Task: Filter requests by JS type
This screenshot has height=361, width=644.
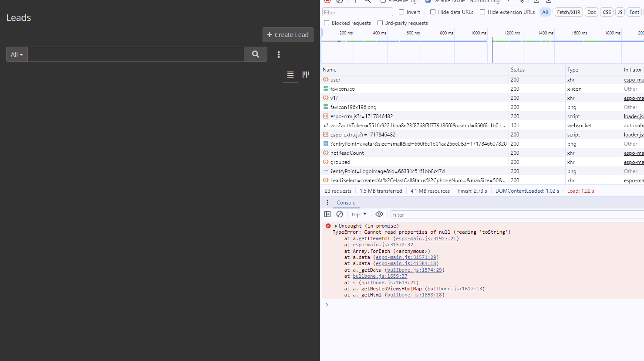Action: [x=620, y=12]
